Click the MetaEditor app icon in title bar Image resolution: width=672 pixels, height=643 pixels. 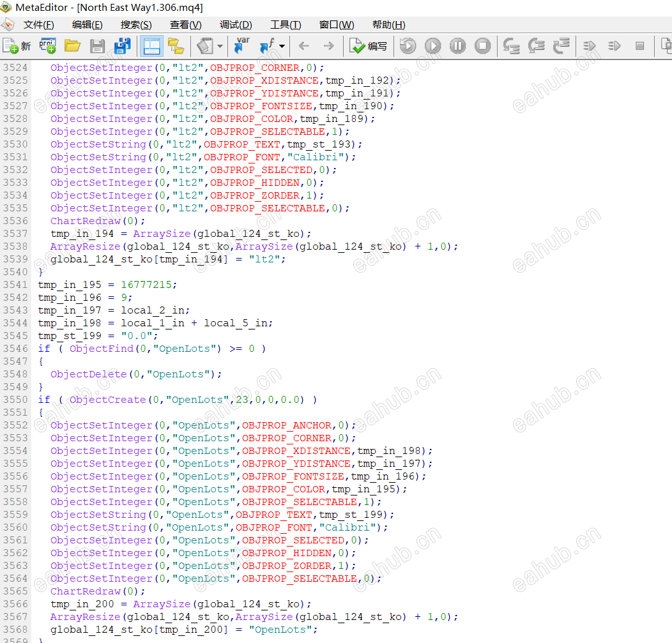coord(6,7)
